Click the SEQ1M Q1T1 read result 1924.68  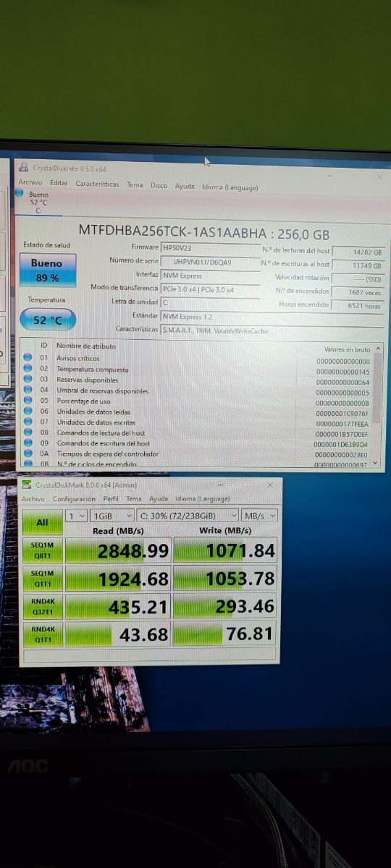(118, 579)
